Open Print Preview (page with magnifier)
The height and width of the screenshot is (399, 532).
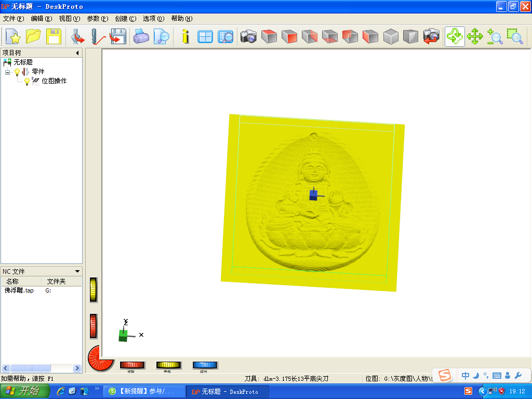[162, 36]
